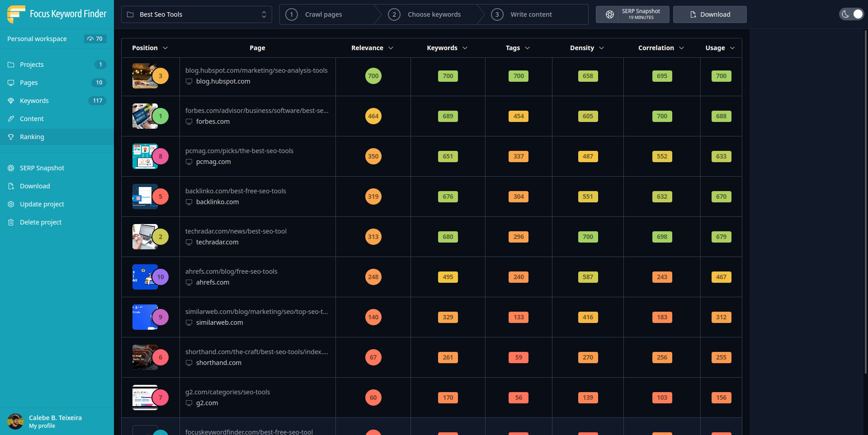
Task: Click the green 700 relevance score for hubspot
Action: pyautogui.click(x=373, y=76)
